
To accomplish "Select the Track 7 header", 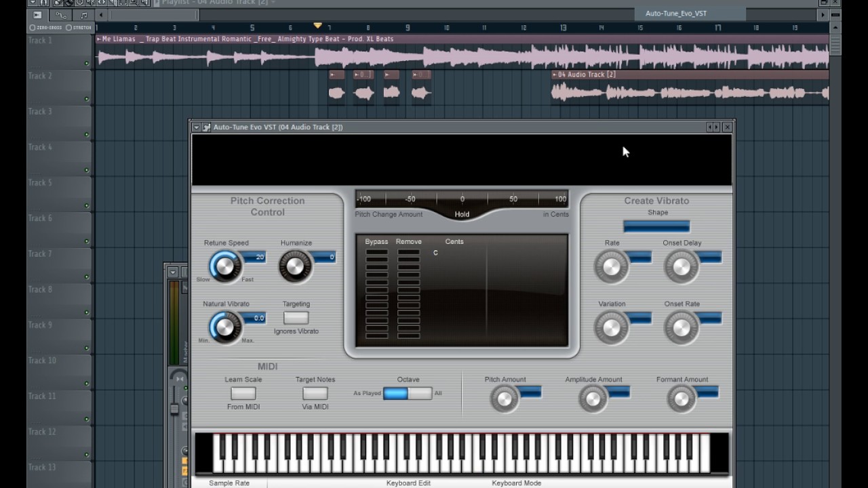I will click(60, 263).
